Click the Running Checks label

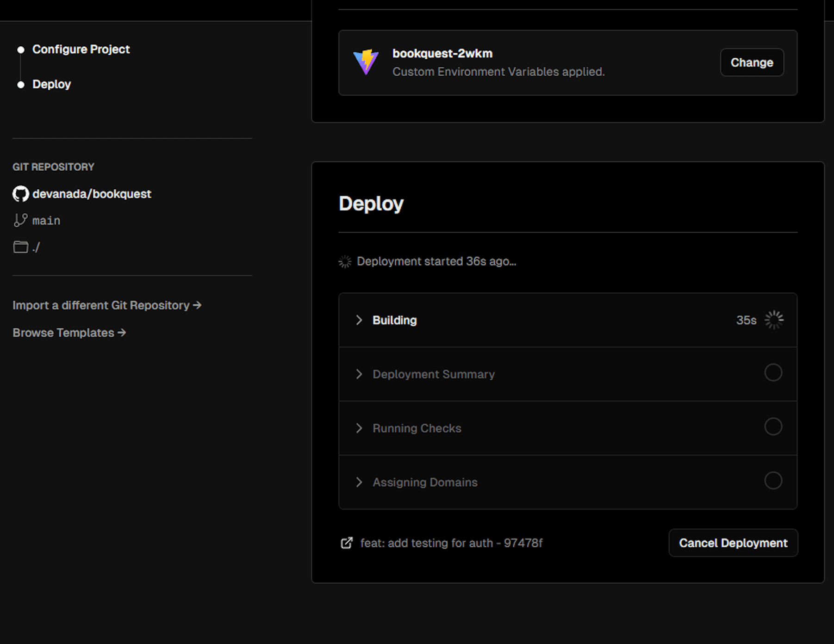click(x=417, y=428)
